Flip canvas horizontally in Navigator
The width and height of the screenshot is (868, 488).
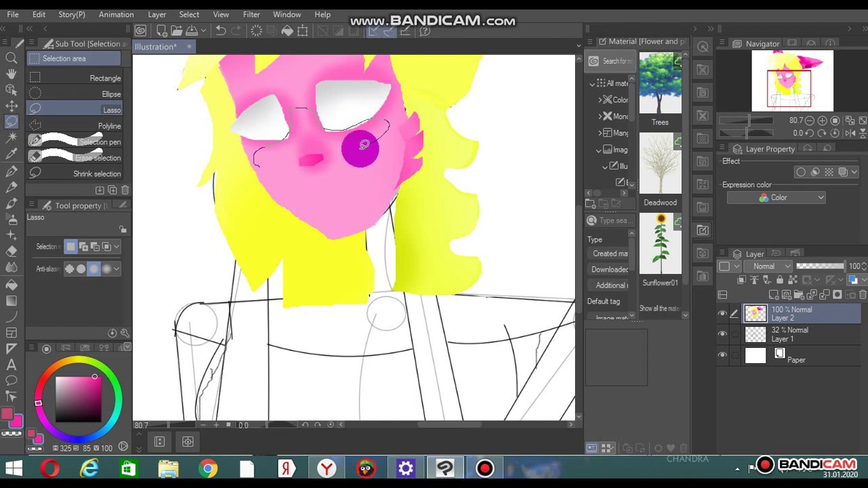pos(850,134)
